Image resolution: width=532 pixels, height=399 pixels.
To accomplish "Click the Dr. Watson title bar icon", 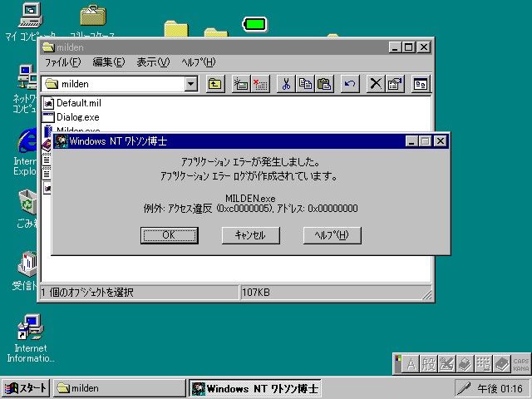I will point(62,141).
